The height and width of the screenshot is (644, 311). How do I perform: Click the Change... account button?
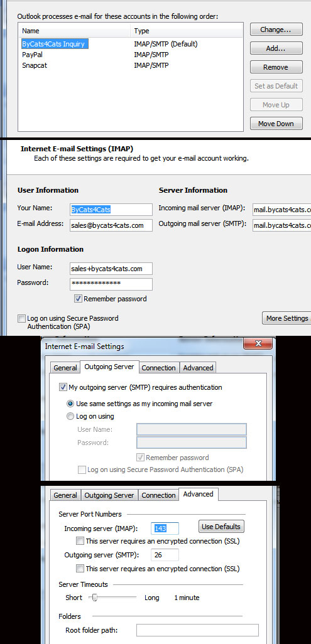276,30
